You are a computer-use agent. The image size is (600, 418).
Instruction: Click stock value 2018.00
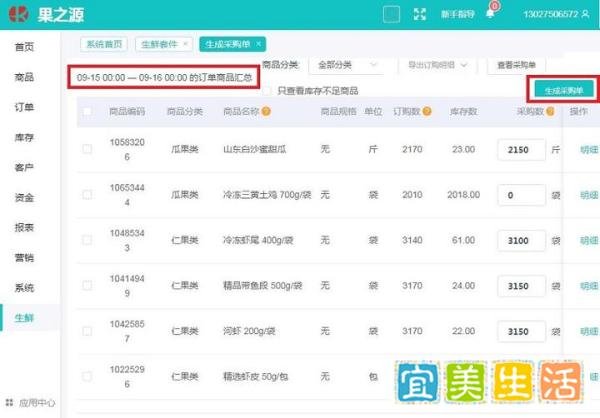coord(463,195)
